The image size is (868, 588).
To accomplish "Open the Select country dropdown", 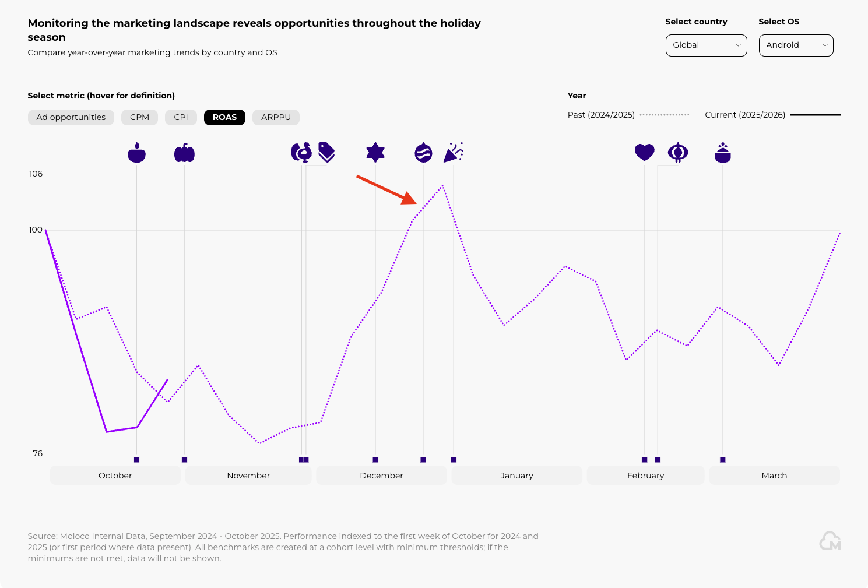I will point(706,45).
